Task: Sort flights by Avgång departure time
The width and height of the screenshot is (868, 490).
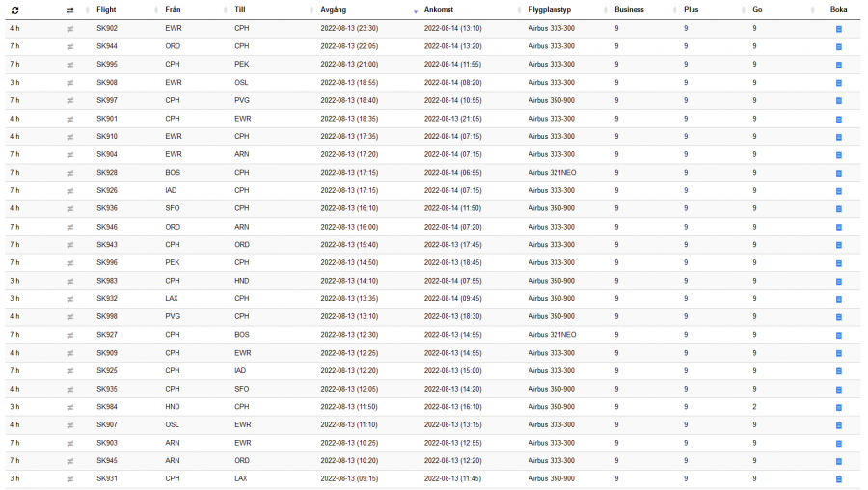Action: coord(334,10)
